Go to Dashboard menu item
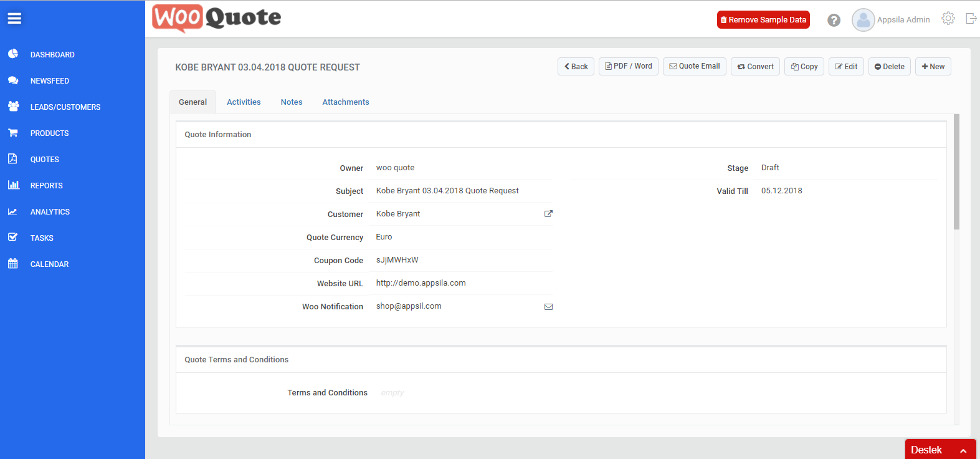Image resolution: width=980 pixels, height=459 pixels. tap(52, 55)
